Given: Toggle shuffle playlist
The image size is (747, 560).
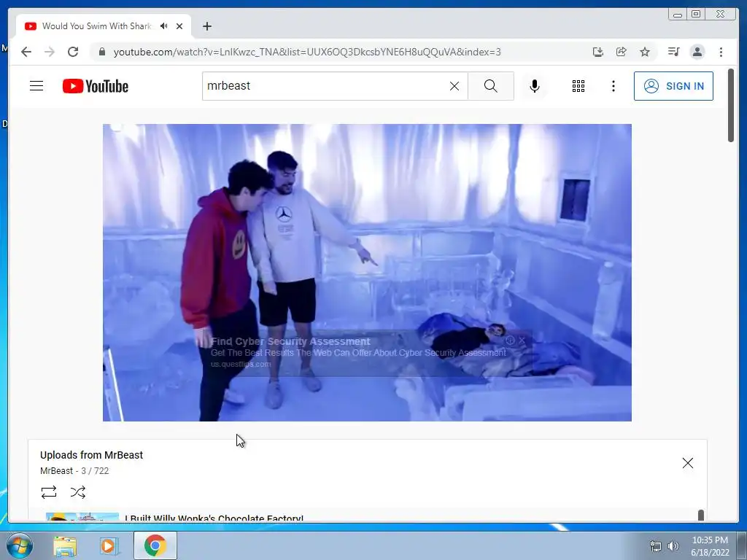Looking at the screenshot, I should (77, 492).
